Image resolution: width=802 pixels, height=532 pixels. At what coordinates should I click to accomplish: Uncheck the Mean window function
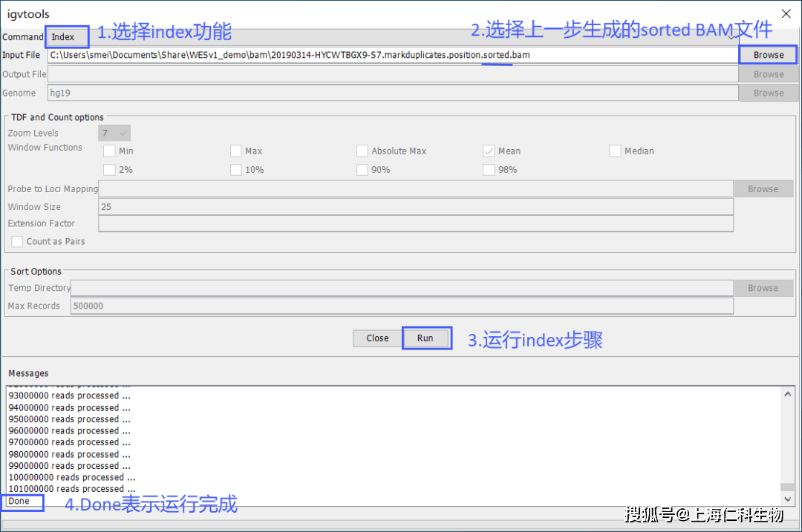click(488, 151)
